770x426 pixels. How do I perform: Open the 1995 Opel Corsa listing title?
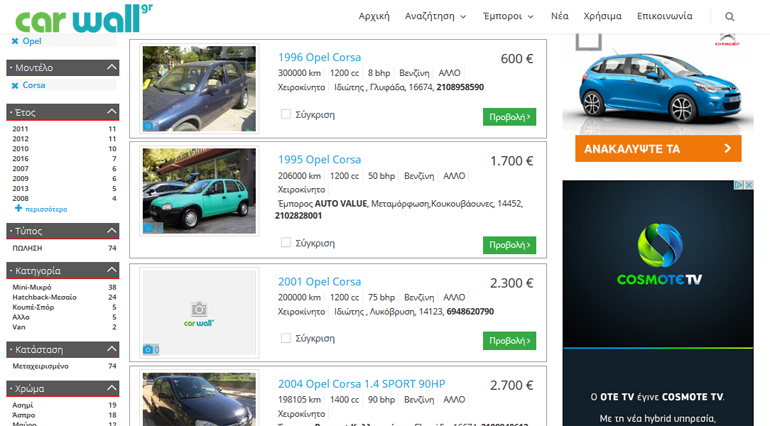319,160
